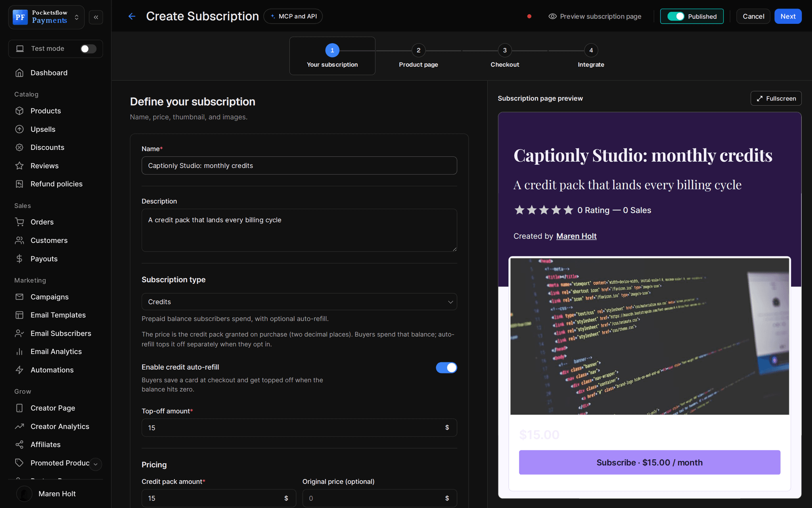Click the Dashboard home icon
This screenshot has width=812, height=508.
pyautogui.click(x=19, y=73)
